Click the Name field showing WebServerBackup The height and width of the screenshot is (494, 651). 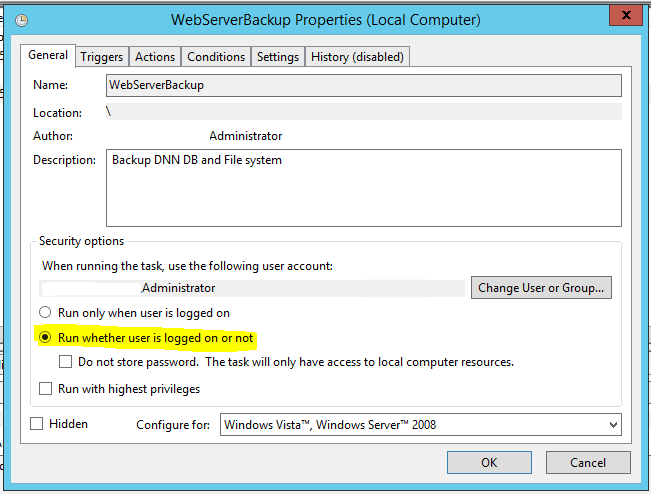point(364,86)
